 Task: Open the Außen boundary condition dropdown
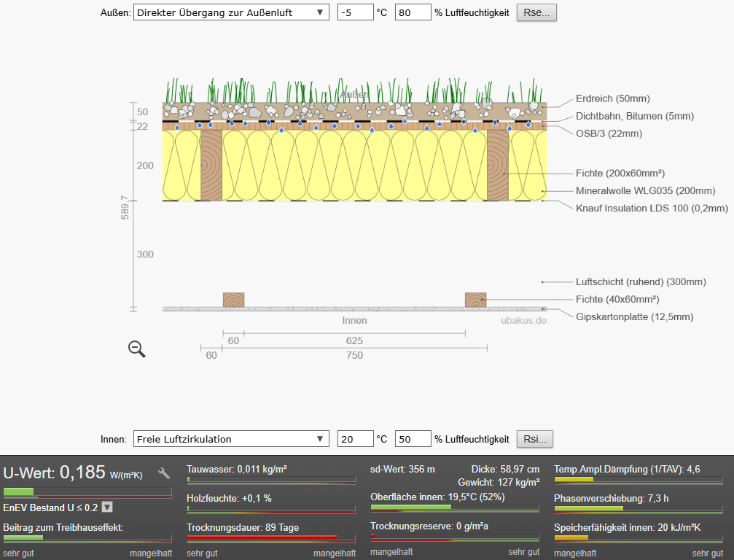[231, 13]
